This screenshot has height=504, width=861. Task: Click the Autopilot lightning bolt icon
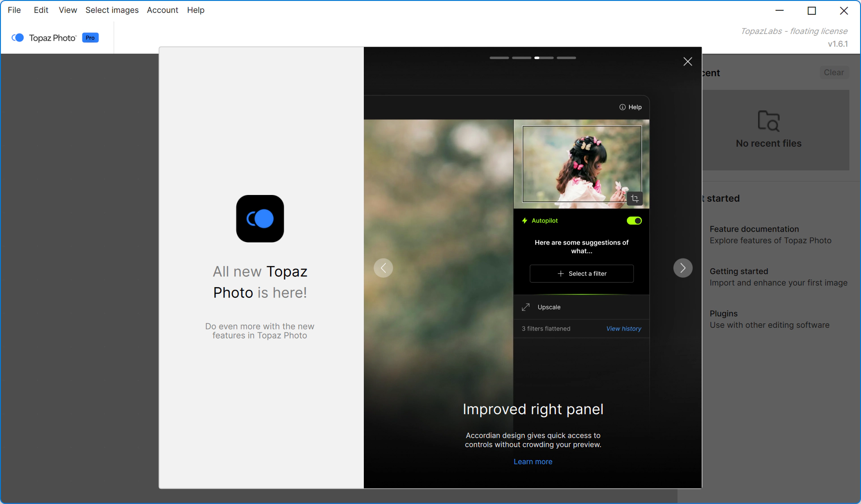pos(525,220)
